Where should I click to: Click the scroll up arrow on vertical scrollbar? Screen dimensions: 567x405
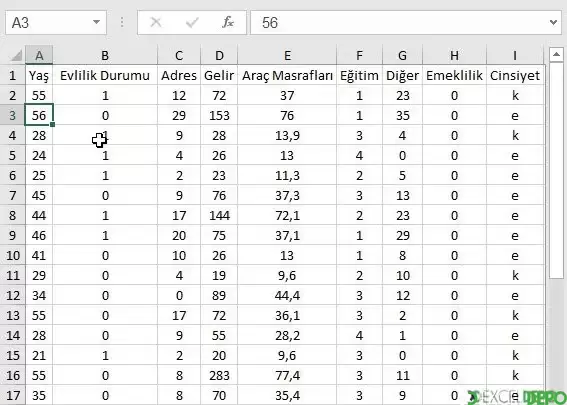tap(556, 55)
